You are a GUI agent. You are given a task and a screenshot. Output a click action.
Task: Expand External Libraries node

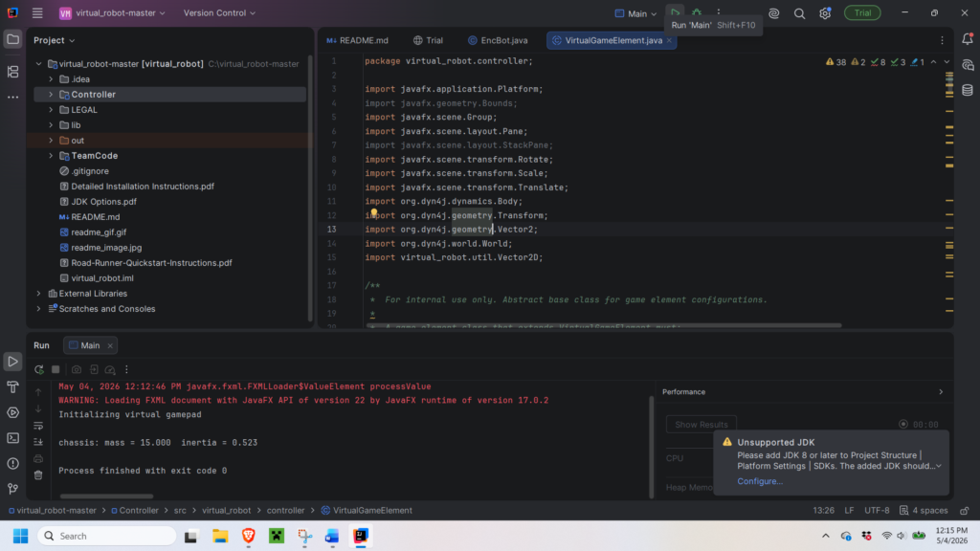38,294
